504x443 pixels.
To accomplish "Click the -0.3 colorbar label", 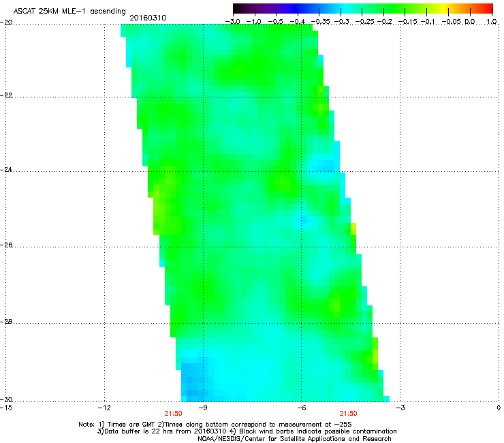I will click(341, 22).
